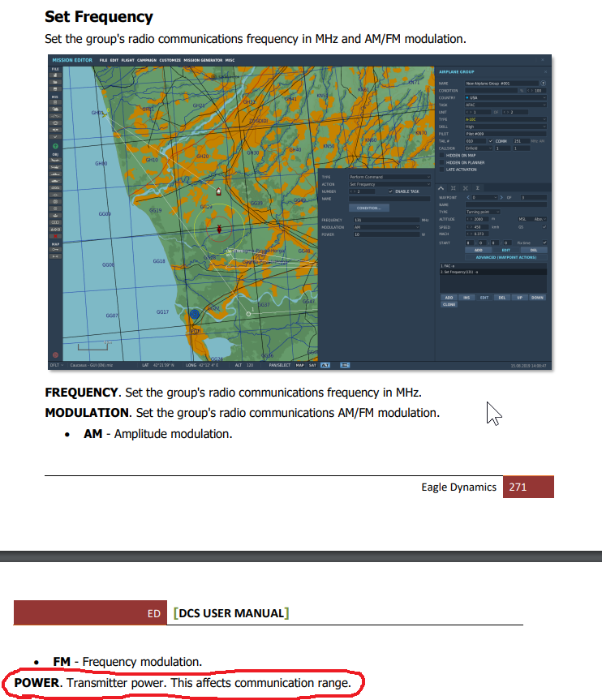
Task: Click the group NAME field in Airplane Group
Action: pos(502,84)
